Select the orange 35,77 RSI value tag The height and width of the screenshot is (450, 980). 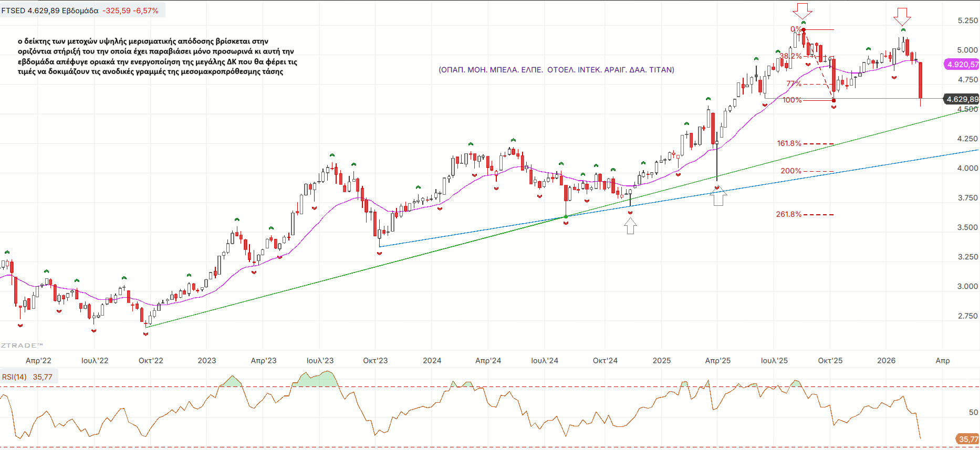[x=968, y=439]
